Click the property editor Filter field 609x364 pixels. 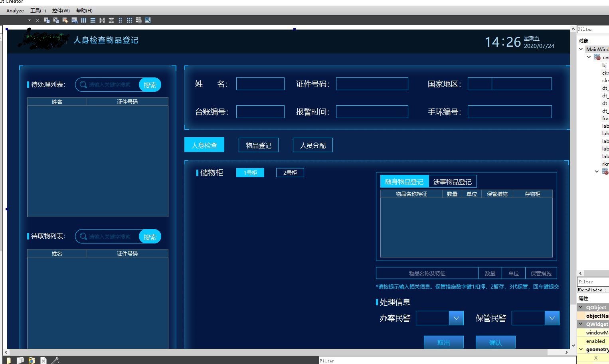pyautogui.click(x=593, y=282)
